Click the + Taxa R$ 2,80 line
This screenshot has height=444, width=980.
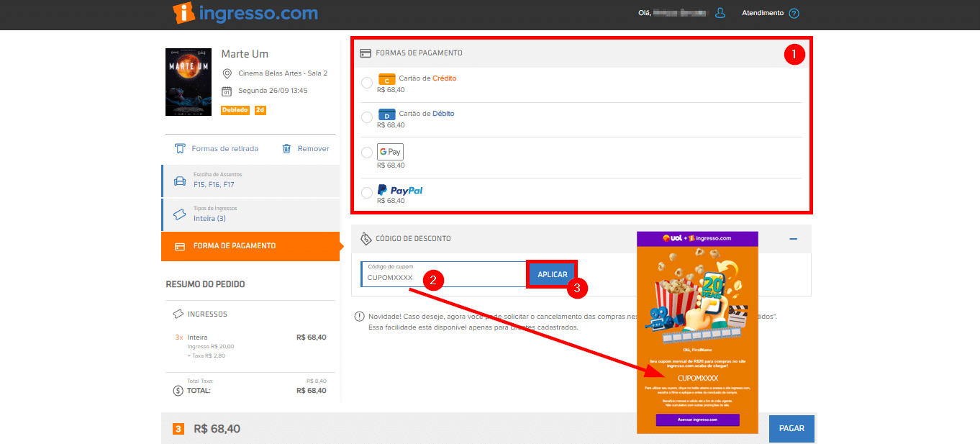[207, 355]
